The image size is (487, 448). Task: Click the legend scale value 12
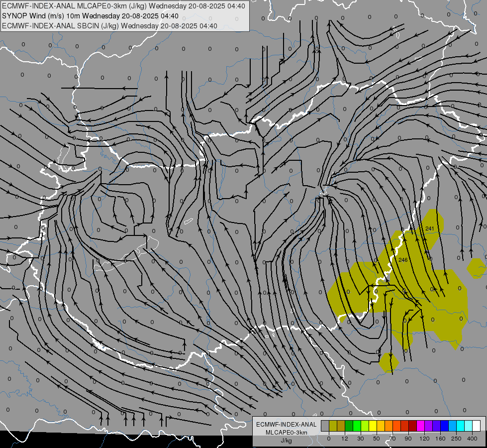pyautogui.click(x=345, y=439)
